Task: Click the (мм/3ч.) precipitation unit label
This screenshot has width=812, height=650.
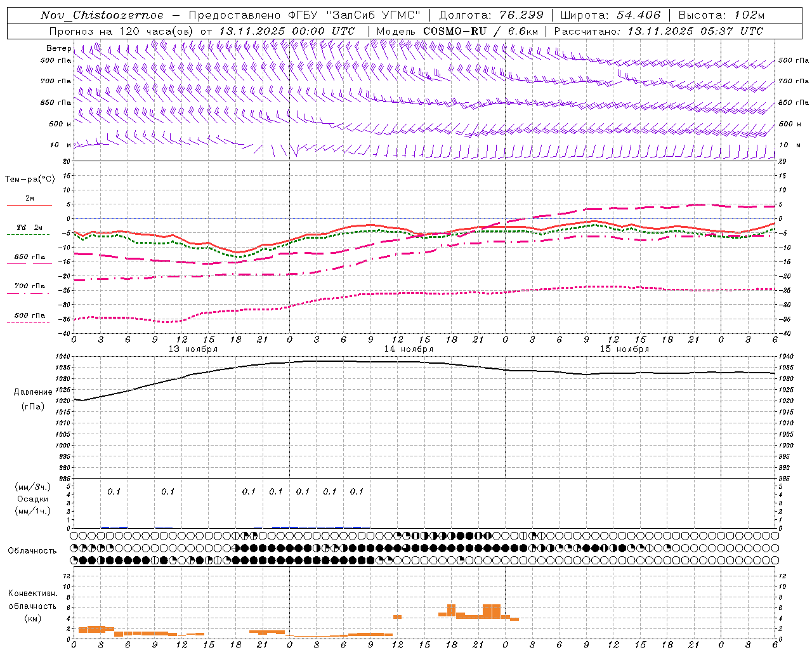Action: [33, 487]
